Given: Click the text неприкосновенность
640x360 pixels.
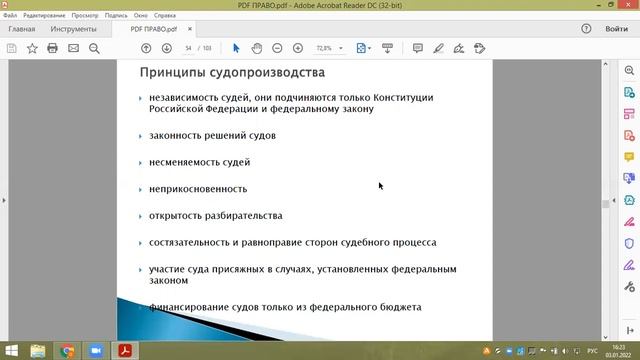Looking at the screenshot, I should point(198,189).
